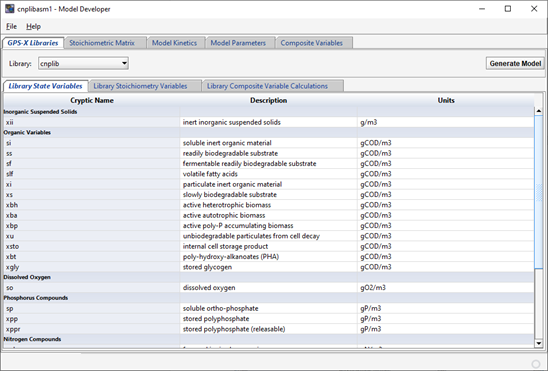This screenshot has height=371, width=548.
Task: Select 'internal cell storage product' description
Action: [x=268, y=246]
